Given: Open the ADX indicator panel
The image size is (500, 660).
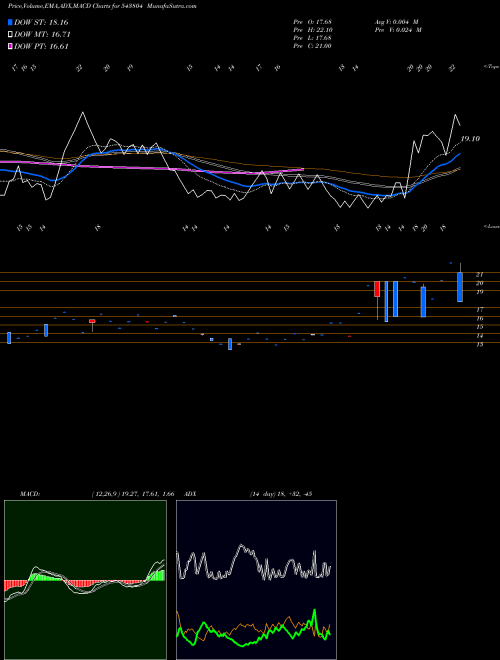Looking at the screenshot, I should 256,580.
